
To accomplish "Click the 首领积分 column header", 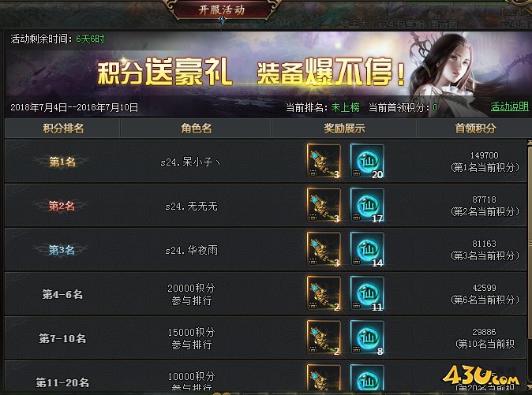I will tap(475, 128).
